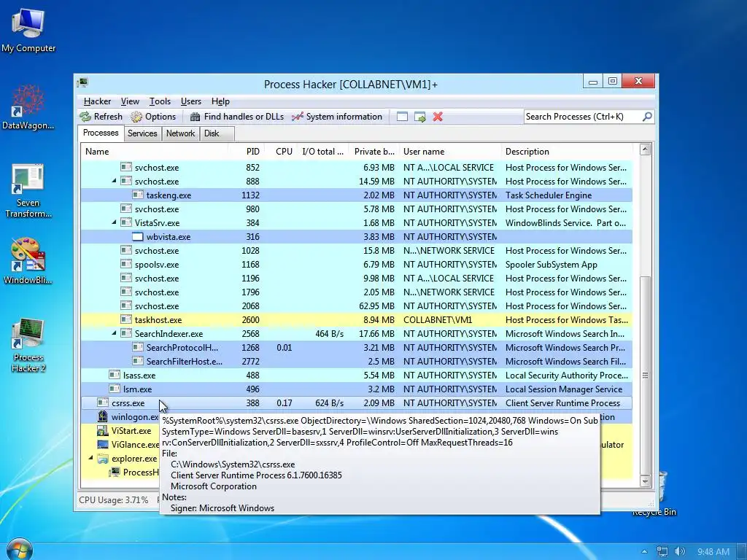Click the wbvista.exe process icon
The image size is (747, 560).
point(138,237)
